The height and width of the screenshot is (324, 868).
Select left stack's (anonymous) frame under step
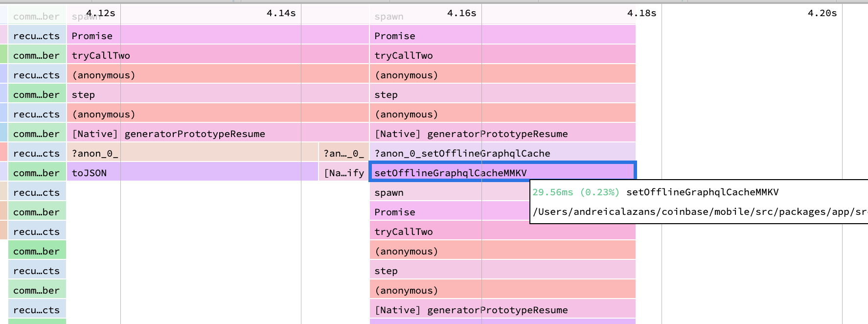coord(218,113)
